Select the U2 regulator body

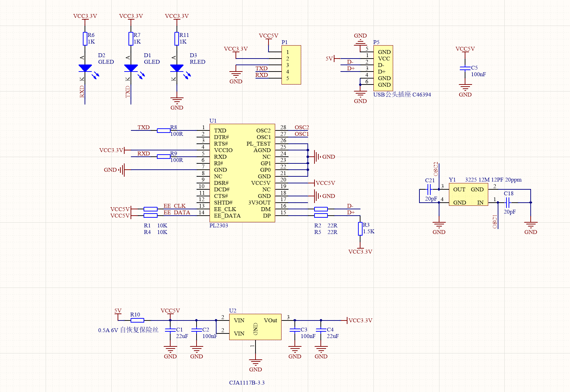click(255, 327)
